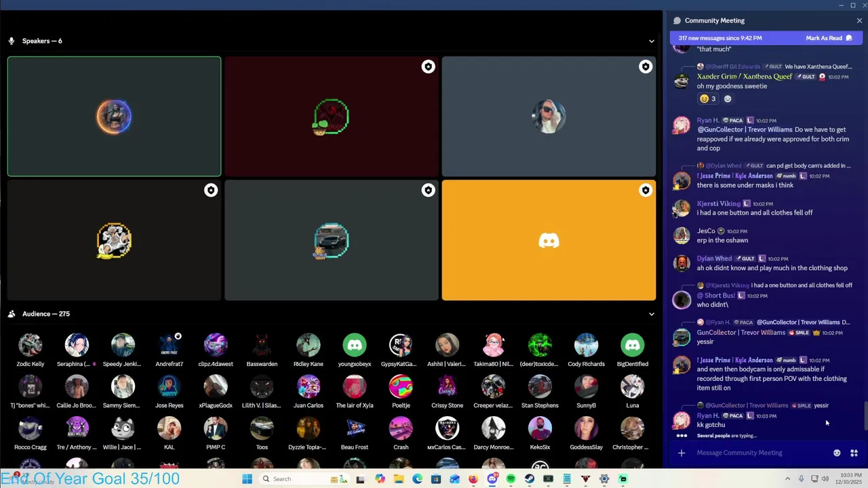Image resolution: width=868 pixels, height=488 pixels.
Task: Click Kjersti Viking's avatar in chat
Action: 681,208
